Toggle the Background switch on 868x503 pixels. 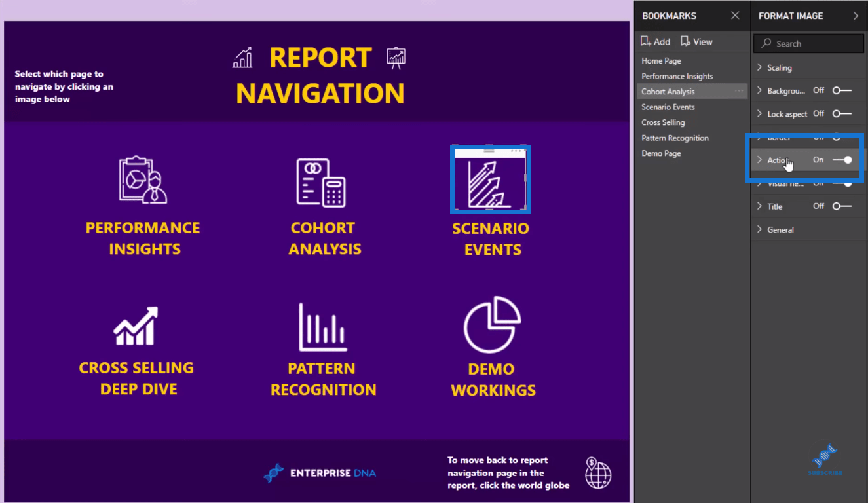coord(842,90)
